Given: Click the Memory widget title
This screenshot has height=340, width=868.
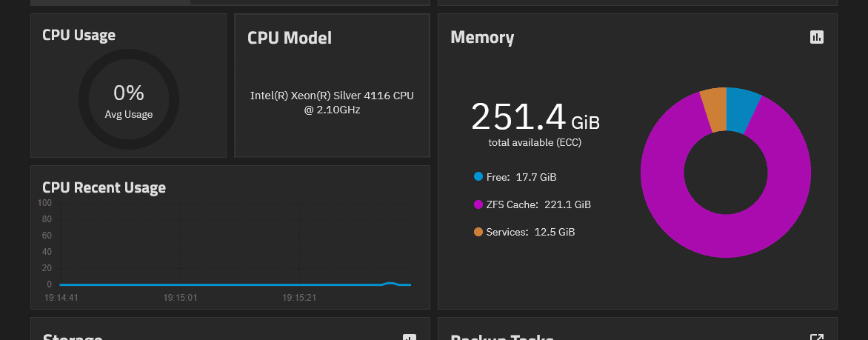Looking at the screenshot, I should pos(482,37).
